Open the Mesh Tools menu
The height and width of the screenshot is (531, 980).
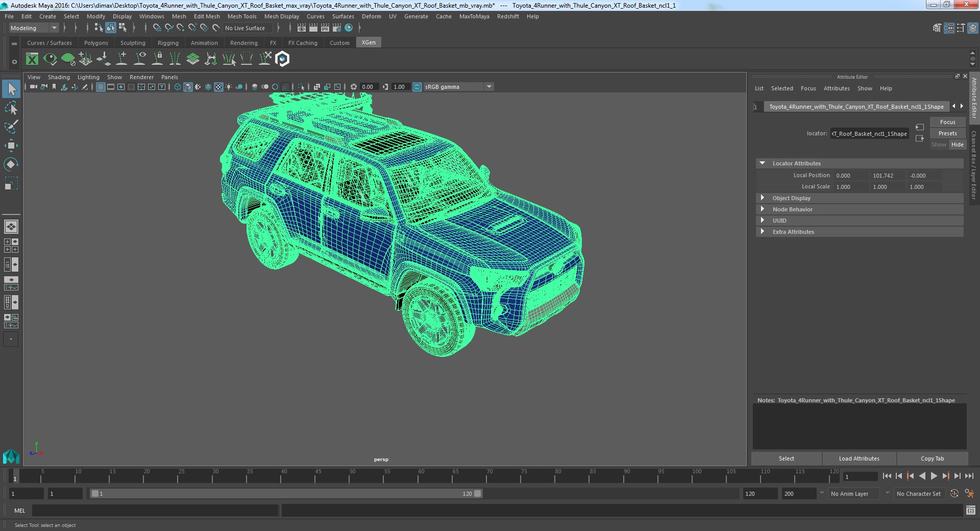click(242, 16)
